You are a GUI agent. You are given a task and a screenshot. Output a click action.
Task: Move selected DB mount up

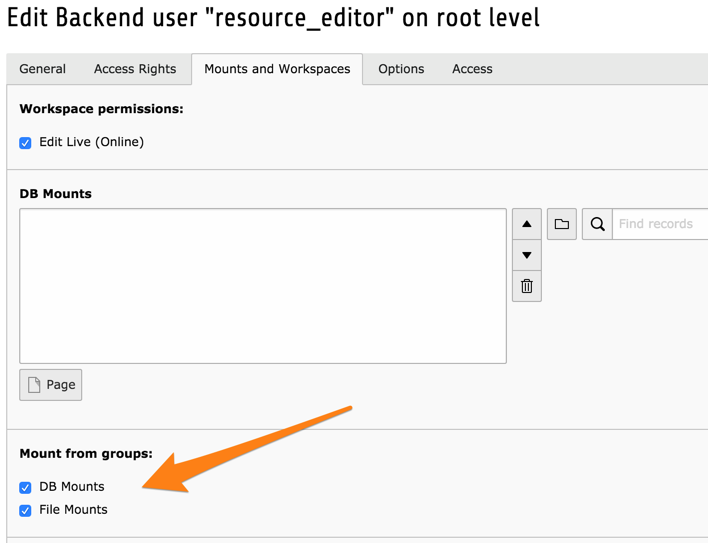[526, 224]
